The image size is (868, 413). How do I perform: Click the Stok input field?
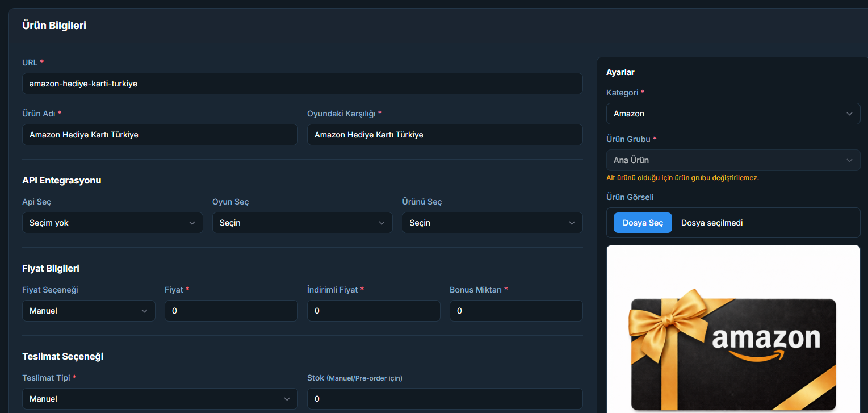click(x=445, y=399)
